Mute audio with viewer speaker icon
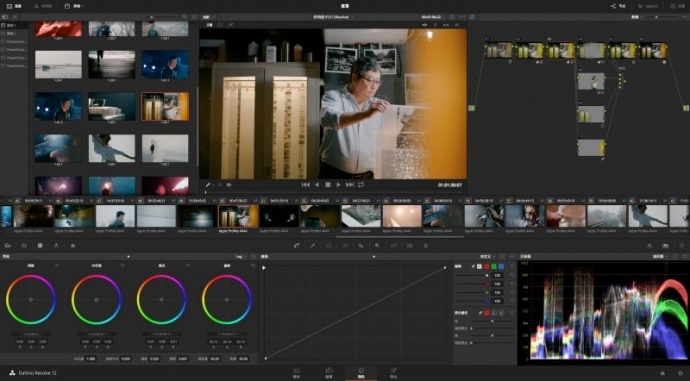The image size is (690, 381). click(x=229, y=185)
